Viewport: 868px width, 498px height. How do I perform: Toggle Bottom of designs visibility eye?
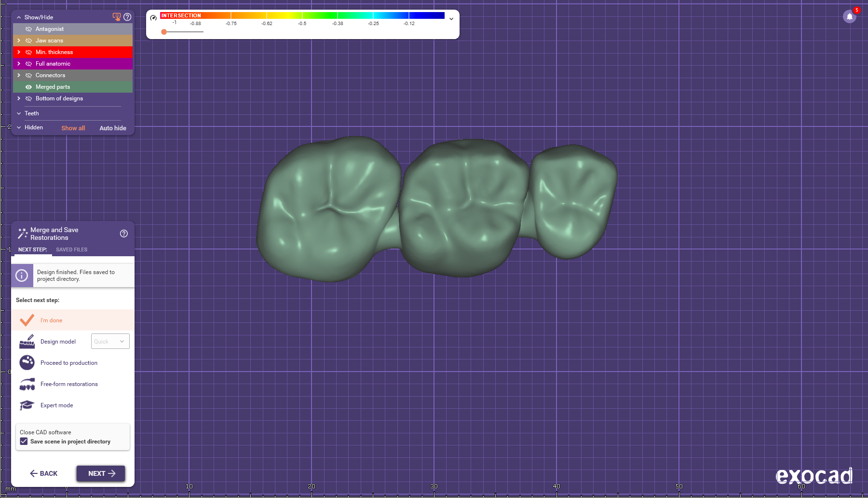tap(28, 98)
